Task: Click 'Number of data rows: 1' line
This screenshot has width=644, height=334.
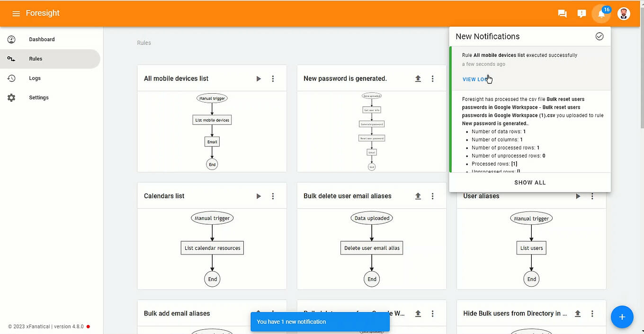Action: pos(499,132)
